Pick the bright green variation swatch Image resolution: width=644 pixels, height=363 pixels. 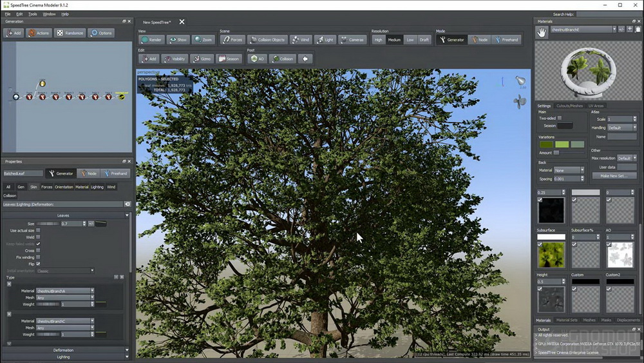tap(562, 144)
